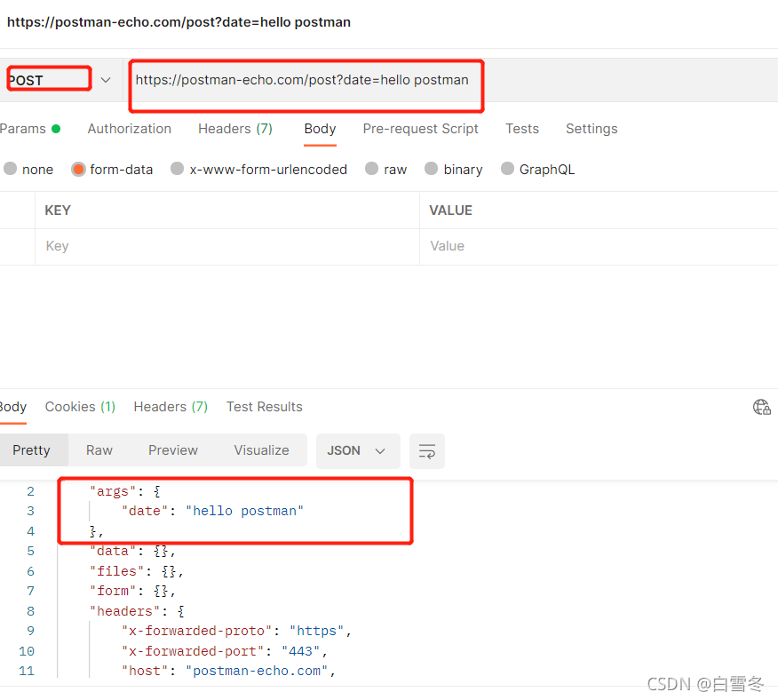Screen dimensions: 778x700
Task: Switch response view to Preview
Action: coord(172,450)
